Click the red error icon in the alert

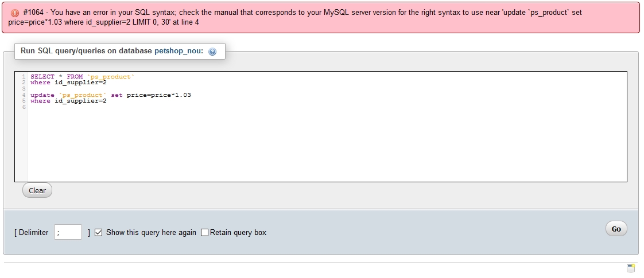[x=15, y=13]
